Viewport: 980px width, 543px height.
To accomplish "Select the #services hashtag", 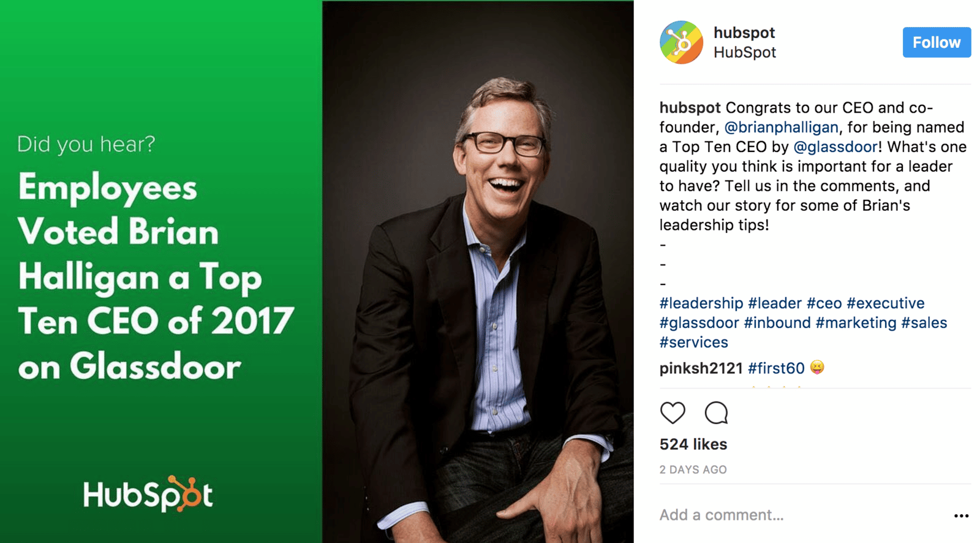I will coord(694,343).
